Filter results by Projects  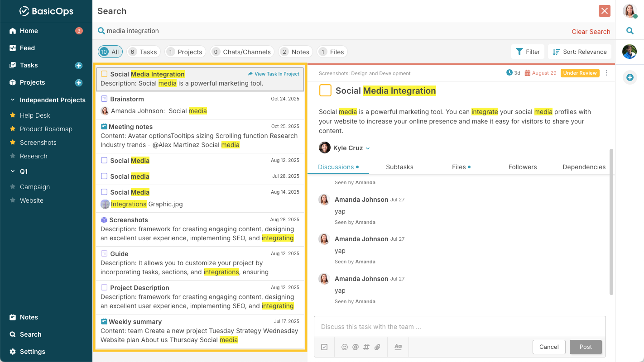click(185, 52)
